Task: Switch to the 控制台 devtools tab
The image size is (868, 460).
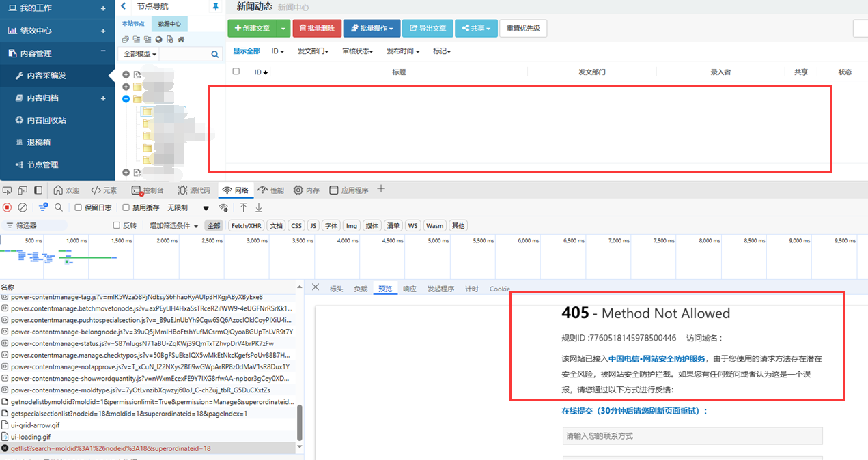Action: click(x=148, y=190)
